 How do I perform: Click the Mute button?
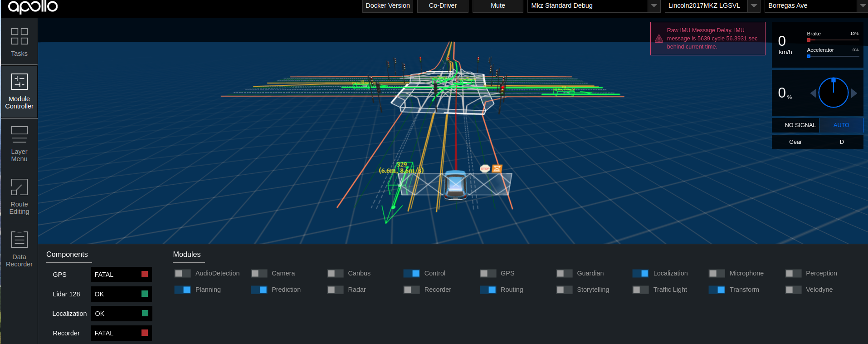pyautogui.click(x=498, y=6)
